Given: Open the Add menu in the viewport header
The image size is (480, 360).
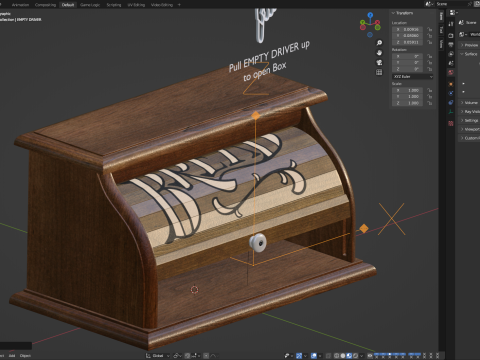Looking at the screenshot, I should point(12,356).
